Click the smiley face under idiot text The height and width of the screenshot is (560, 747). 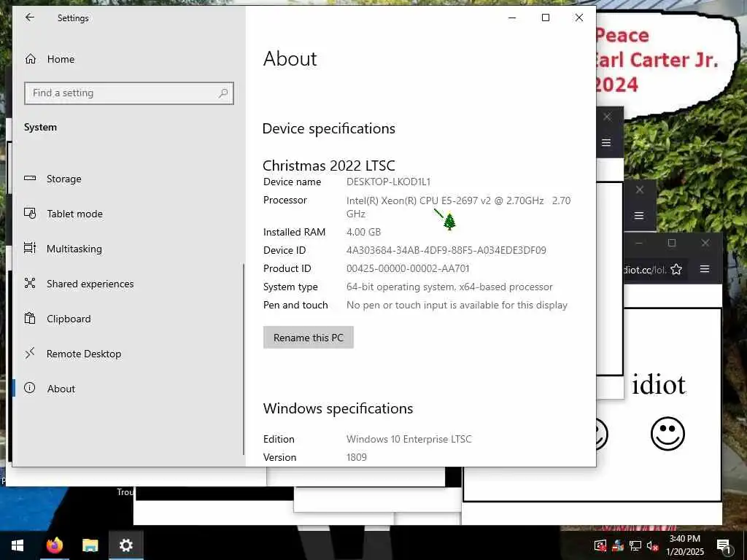pos(667,434)
